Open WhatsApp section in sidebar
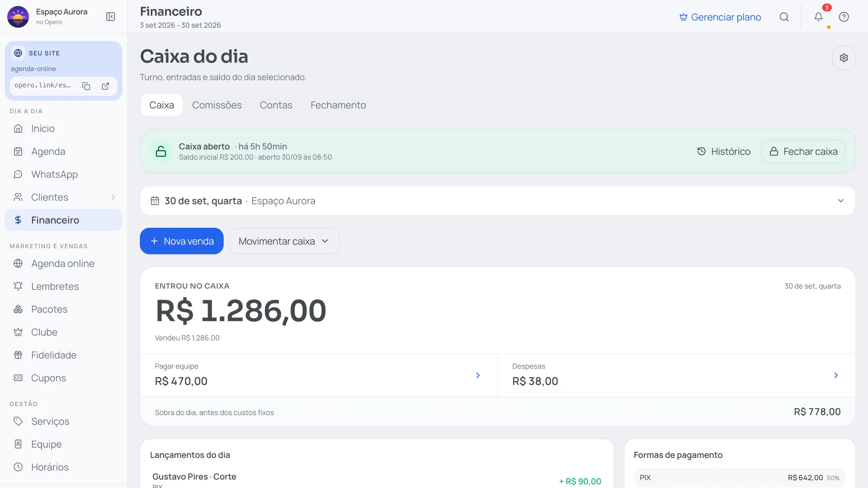 pos(63,174)
